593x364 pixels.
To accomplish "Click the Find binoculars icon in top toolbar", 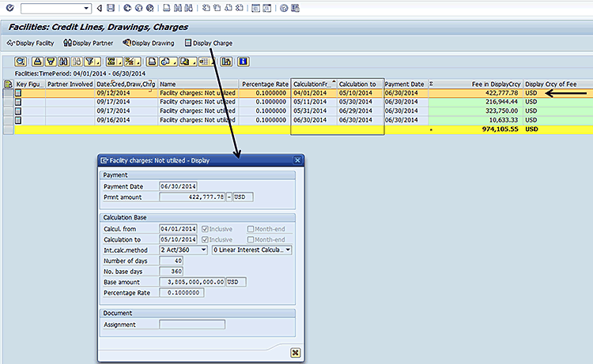I will click(x=177, y=8).
